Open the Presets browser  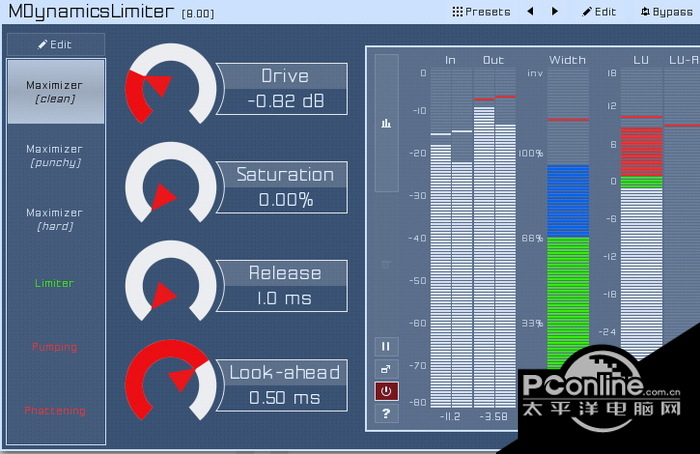(x=481, y=12)
